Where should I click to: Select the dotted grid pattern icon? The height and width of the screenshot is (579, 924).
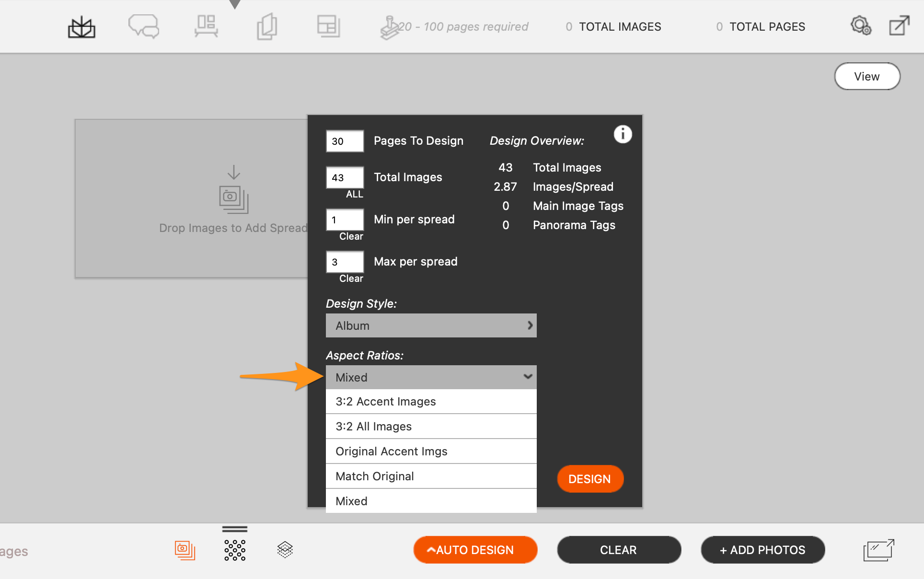[235, 550]
